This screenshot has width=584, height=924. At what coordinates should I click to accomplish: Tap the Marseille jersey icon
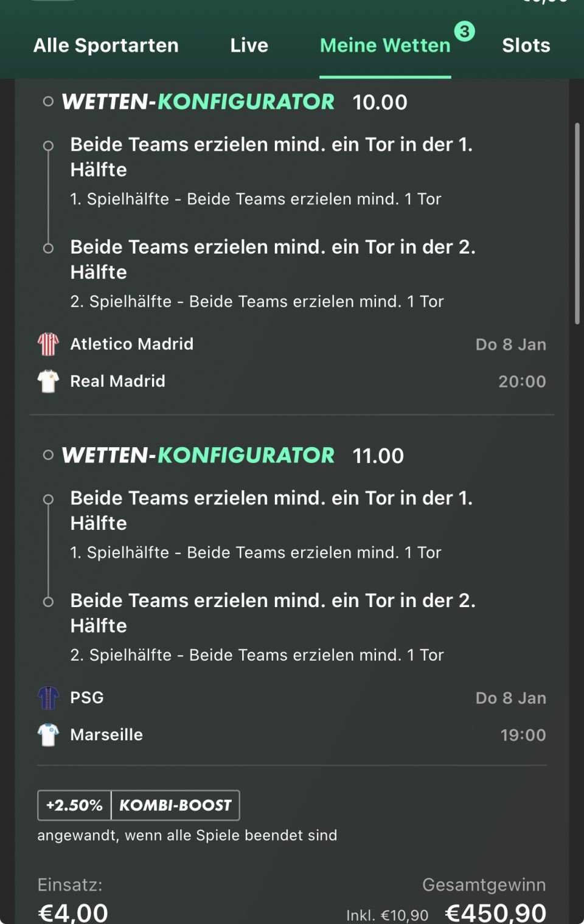(48, 735)
